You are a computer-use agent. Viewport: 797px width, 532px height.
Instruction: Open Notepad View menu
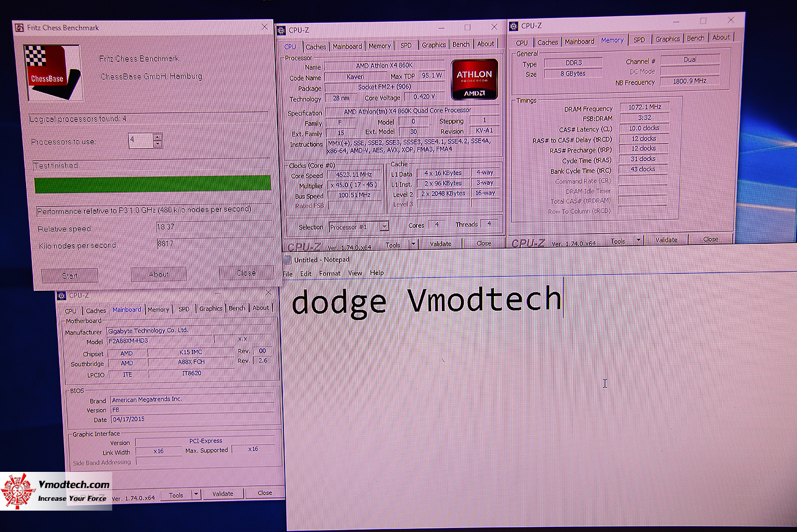click(x=355, y=273)
